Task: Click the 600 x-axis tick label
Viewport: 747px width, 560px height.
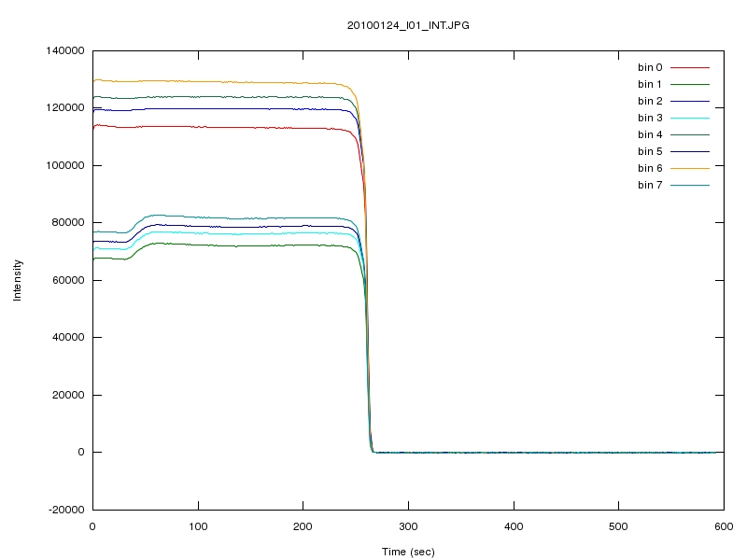Action: (724, 526)
